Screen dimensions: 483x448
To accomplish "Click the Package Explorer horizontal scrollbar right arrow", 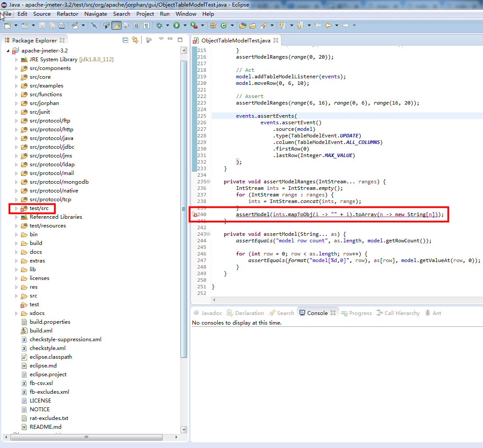I will click(x=176, y=437).
